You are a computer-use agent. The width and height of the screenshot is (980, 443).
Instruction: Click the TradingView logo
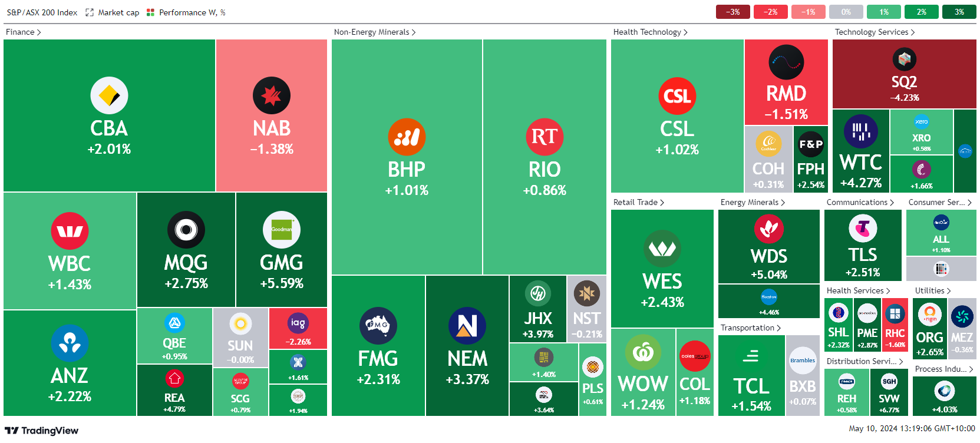pyautogui.click(x=41, y=431)
